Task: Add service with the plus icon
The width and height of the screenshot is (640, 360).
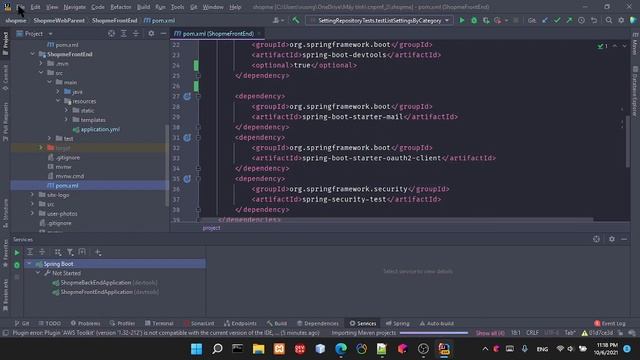Action: coord(98,252)
